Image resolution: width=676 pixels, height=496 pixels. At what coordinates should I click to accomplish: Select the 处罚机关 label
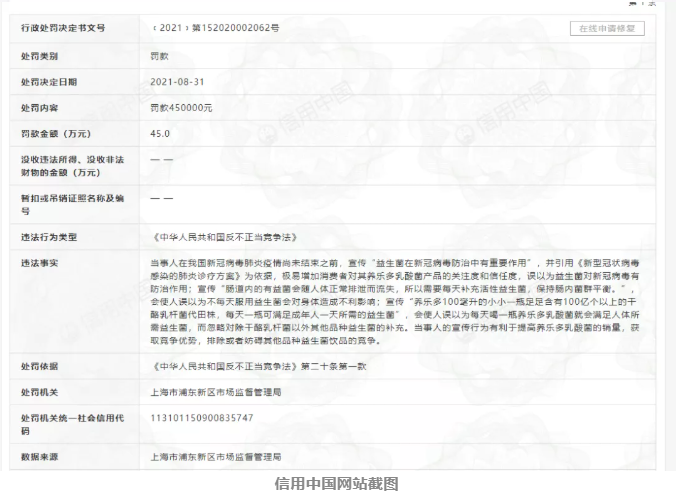click(x=39, y=392)
